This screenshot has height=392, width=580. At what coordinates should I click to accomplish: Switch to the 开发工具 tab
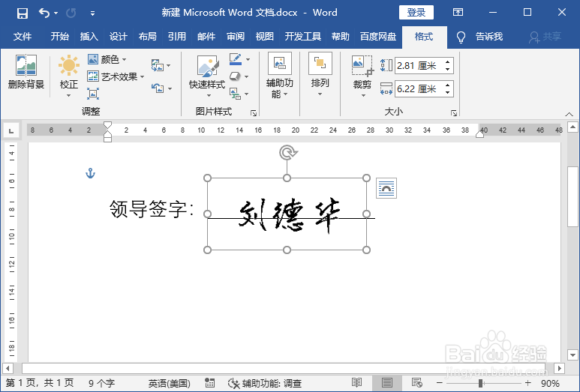(x=303, y=37)
